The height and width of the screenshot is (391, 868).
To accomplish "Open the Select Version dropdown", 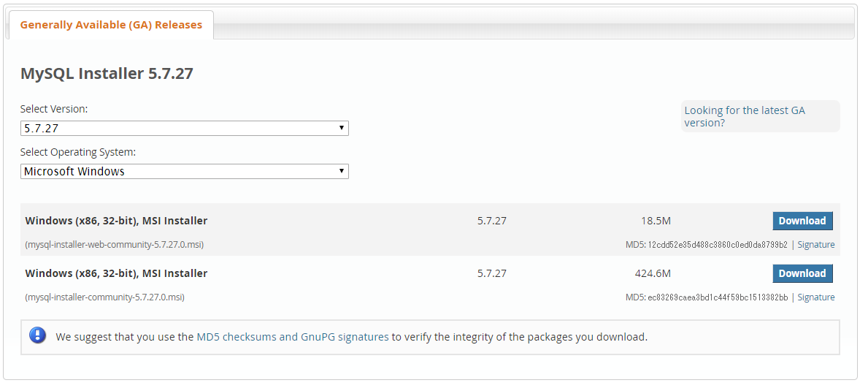I will tap(185, 128).
